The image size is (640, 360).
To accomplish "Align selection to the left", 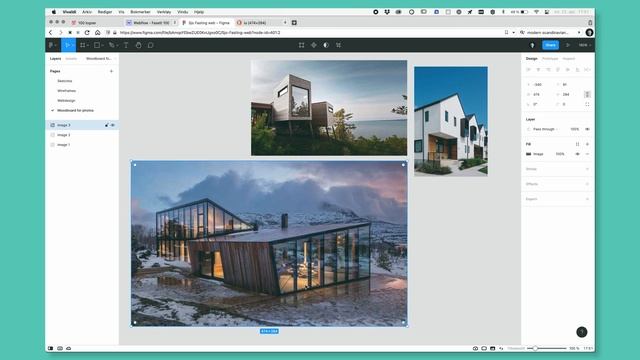I will click(x=529, y=70).
